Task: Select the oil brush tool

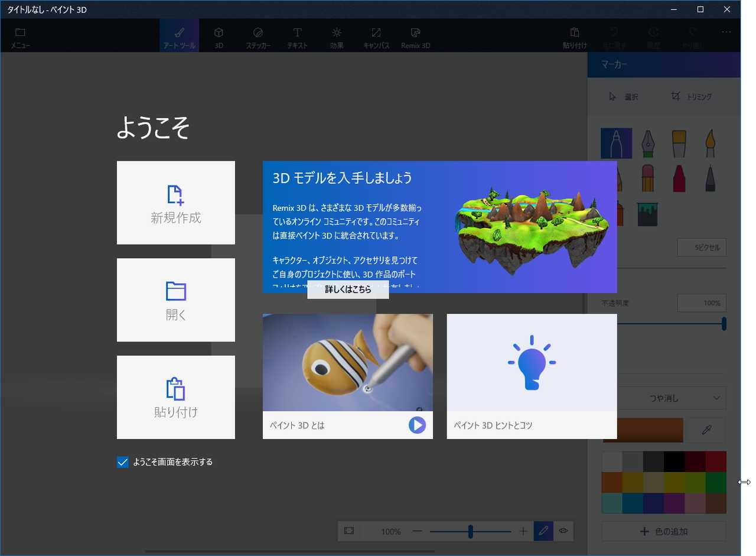Action: 711,143
